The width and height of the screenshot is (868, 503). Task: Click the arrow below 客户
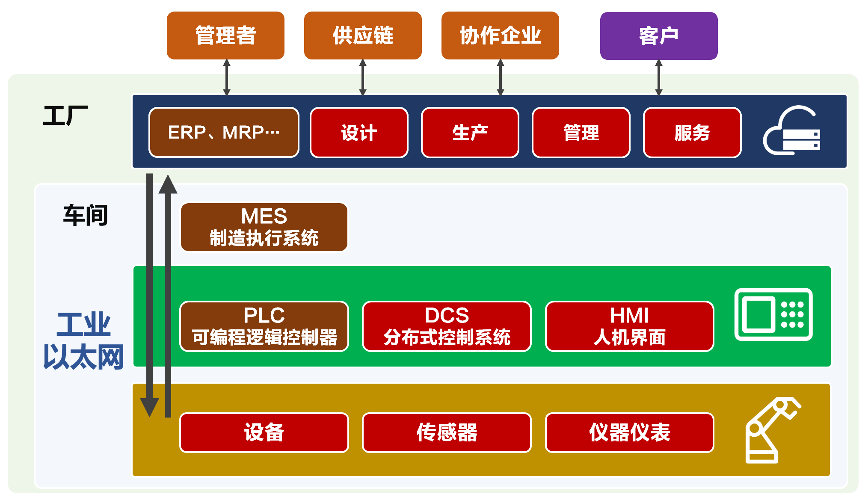659,77
